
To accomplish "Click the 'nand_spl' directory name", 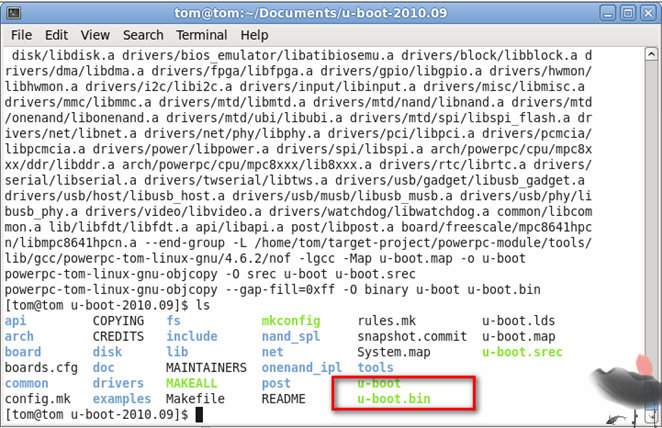I will pyautogui.click(x=291, y=336).
